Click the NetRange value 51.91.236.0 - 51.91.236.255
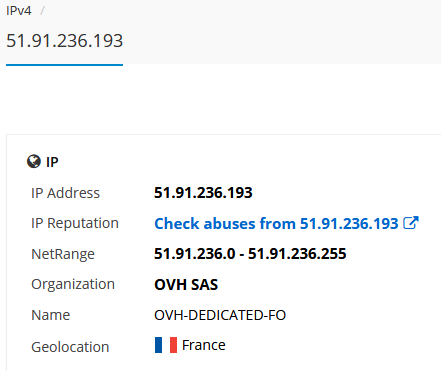The image size is (441, 371). [250, 254]
